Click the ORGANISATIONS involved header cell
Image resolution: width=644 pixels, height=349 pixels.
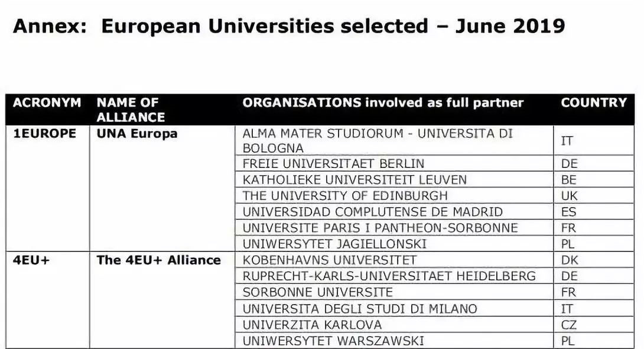point(383,103)
